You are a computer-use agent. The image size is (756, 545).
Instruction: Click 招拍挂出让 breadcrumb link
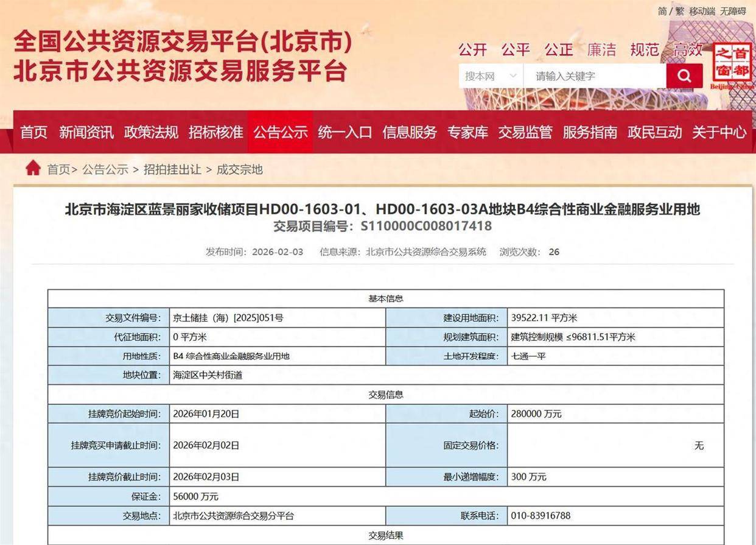(172, 169)
